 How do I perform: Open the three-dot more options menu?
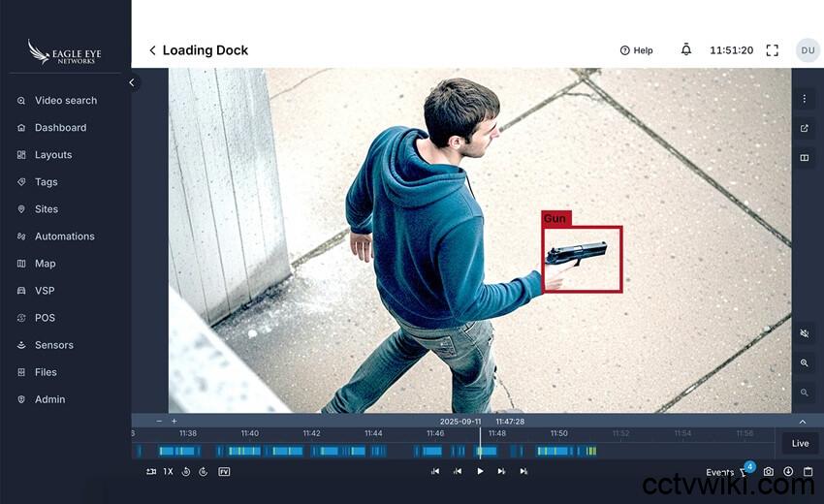coord(805,99)
